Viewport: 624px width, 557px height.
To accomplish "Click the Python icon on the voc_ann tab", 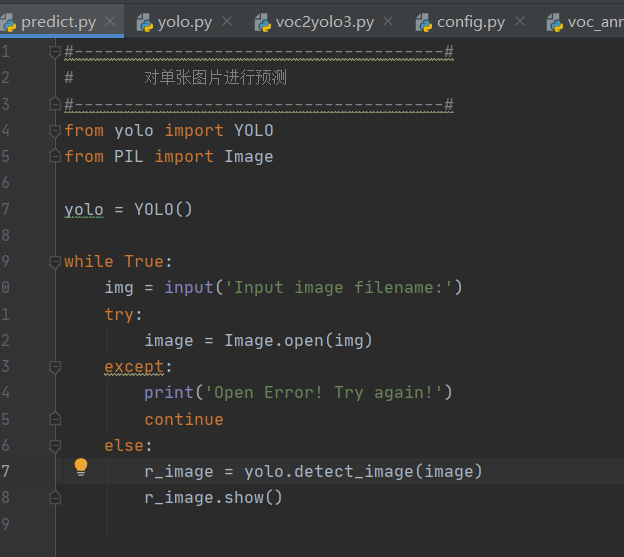I will pyautogui.click(x=554, y=22).
